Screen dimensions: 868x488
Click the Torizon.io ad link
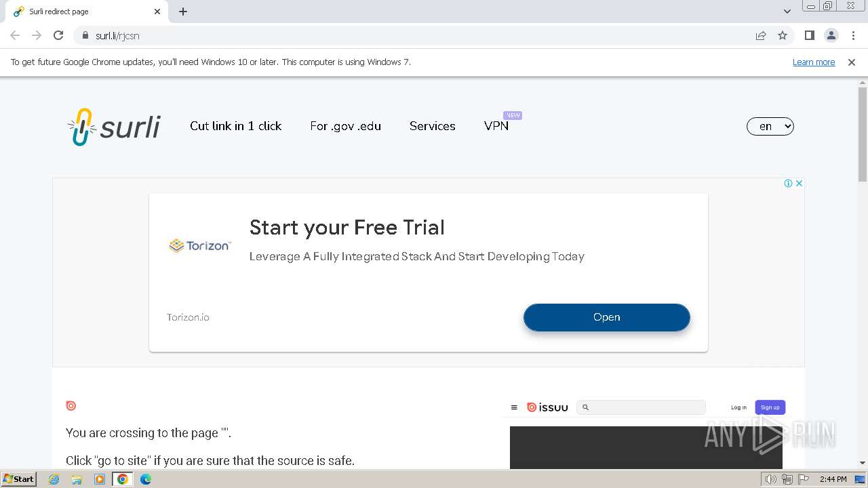188,317
